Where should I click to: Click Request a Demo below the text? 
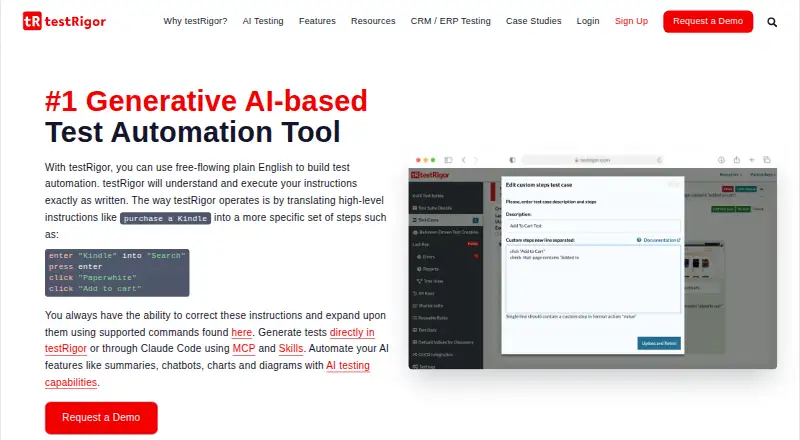point(101,418)
